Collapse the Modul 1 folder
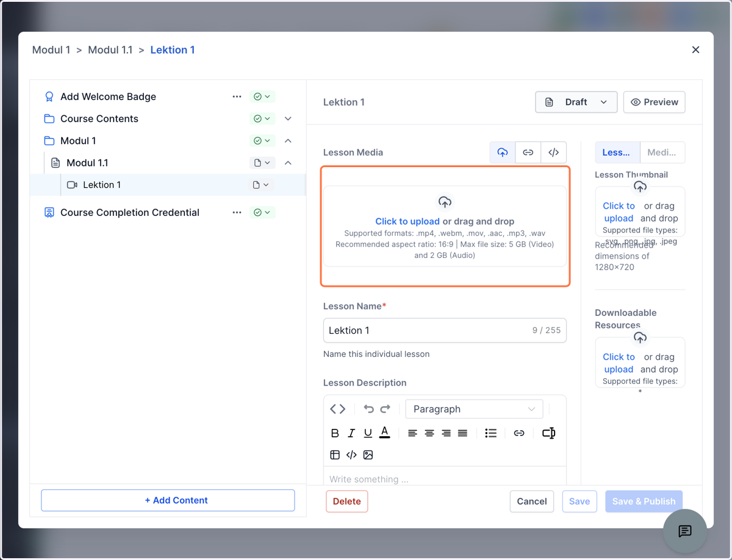732x560 pixels. coord(289,141)
